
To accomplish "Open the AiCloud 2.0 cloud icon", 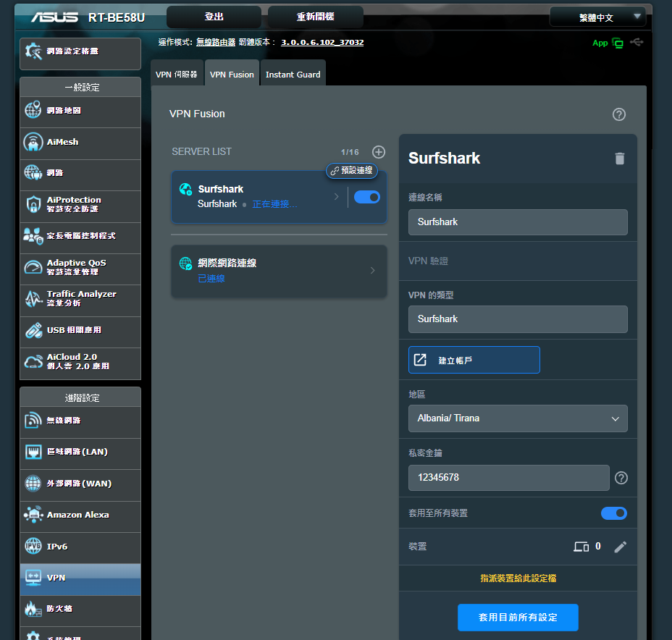I will [33, 361].
